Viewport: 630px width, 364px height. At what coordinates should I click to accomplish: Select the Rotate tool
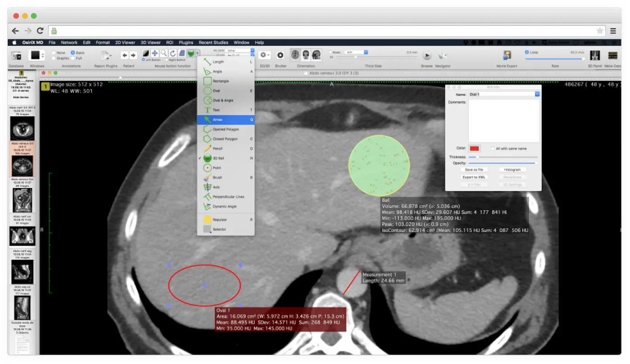click(172, 53)
